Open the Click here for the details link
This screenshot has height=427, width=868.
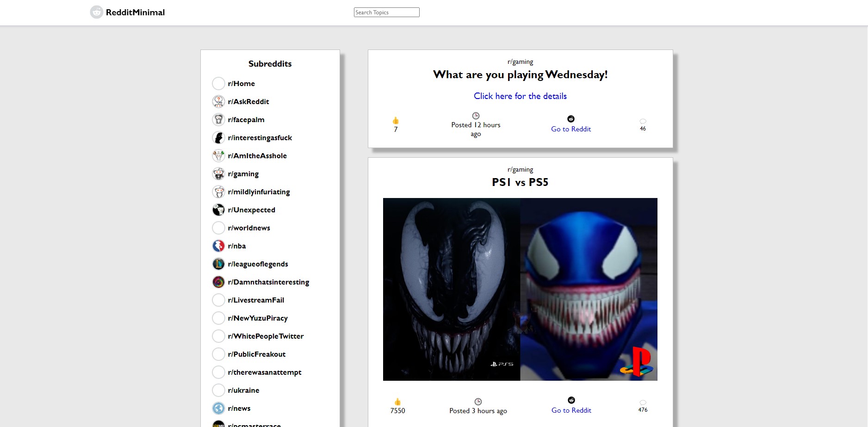coord(520,96)
